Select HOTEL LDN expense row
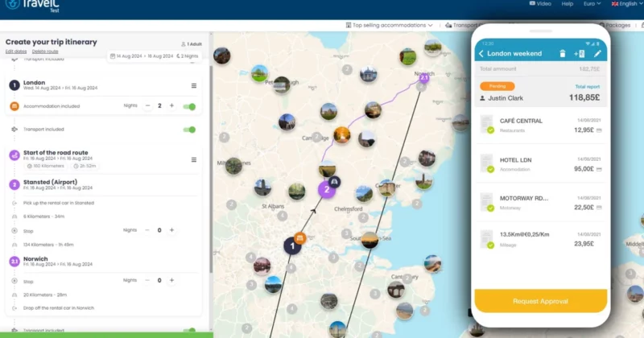The width and height of the screenshot is (644, 338). 540,164
